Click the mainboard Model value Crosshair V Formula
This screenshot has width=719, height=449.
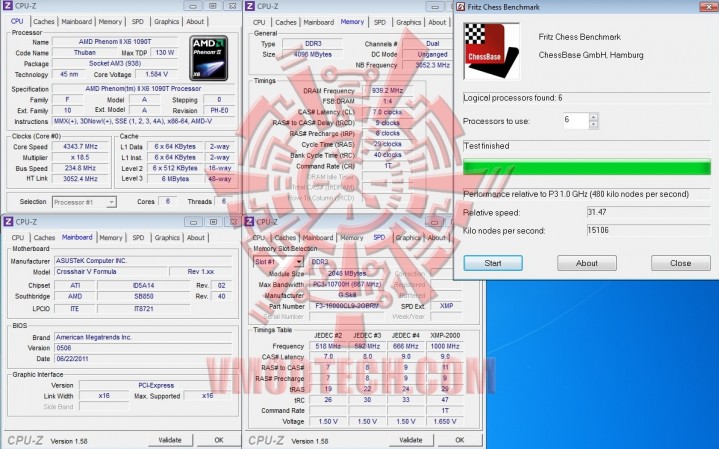111,272
